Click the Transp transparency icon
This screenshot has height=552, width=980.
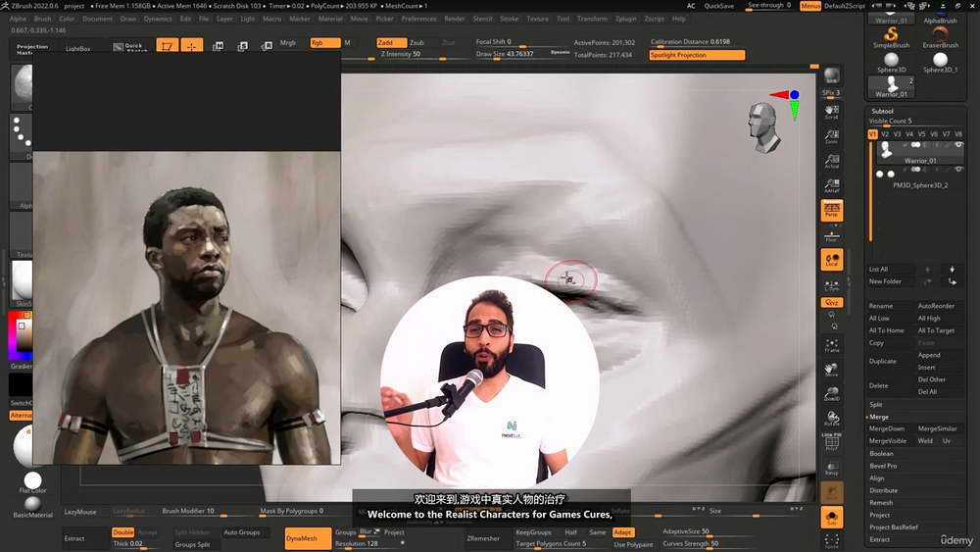[x=831, y=469]
